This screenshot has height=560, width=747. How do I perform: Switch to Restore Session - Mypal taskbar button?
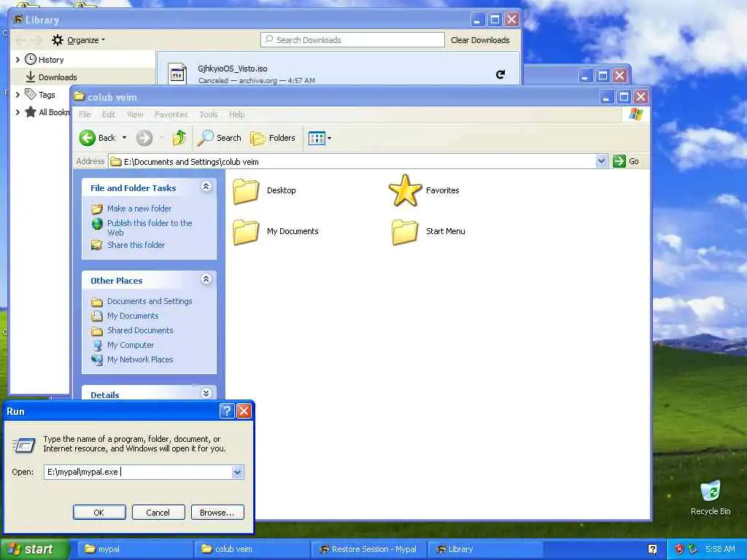[368, 550]
